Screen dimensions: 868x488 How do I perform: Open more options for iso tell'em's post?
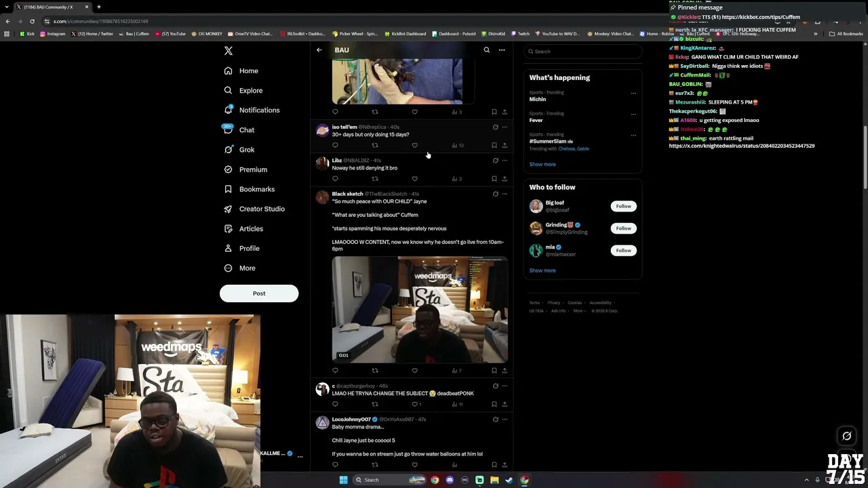(x=505, y=127)
